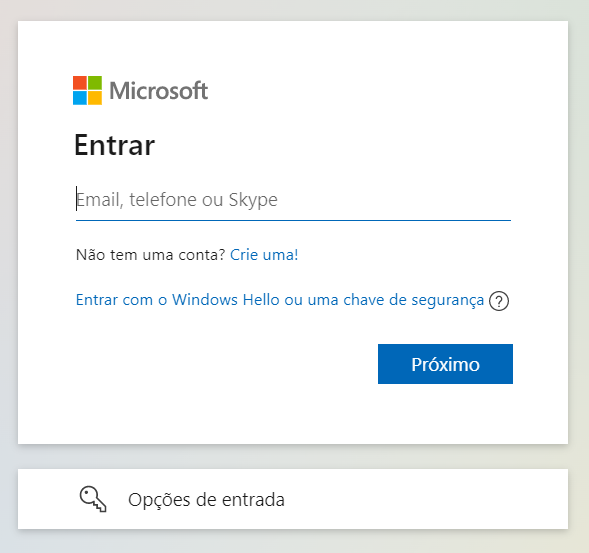Click the Microsoft wordmark text
The image size is (589, 553).
(159, 91)
